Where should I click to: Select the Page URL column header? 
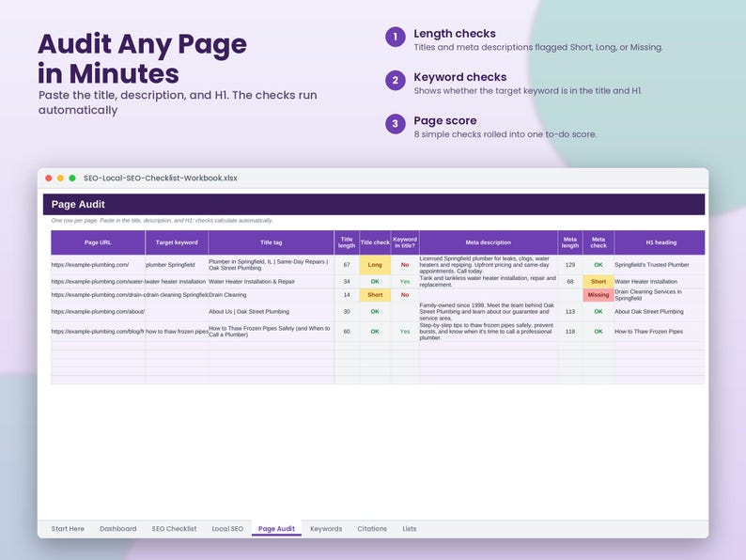pyautogui.click(x=98, y=242)
